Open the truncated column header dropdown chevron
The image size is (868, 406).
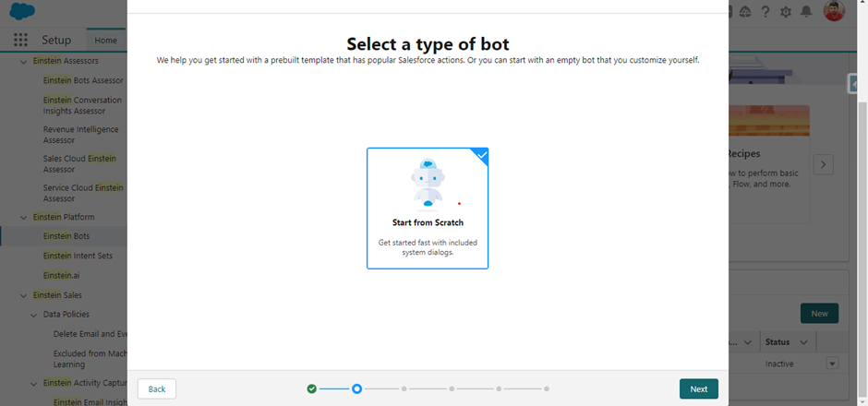click(747, 342)
